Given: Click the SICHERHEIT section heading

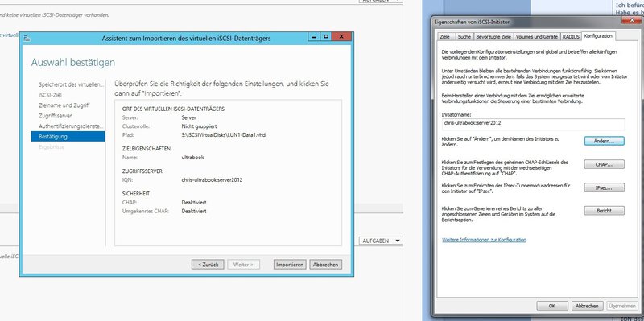Looking at the screenshot, I should [136, 193].
